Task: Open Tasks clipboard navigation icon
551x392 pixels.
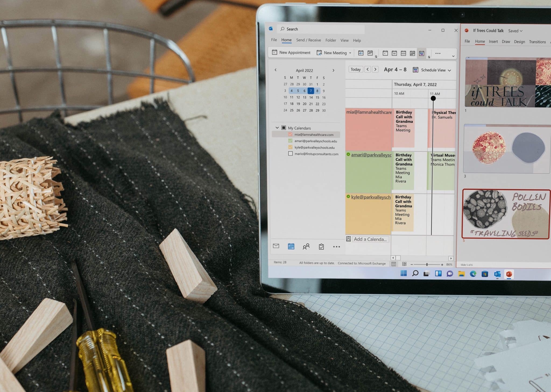Action: [321, 246]
